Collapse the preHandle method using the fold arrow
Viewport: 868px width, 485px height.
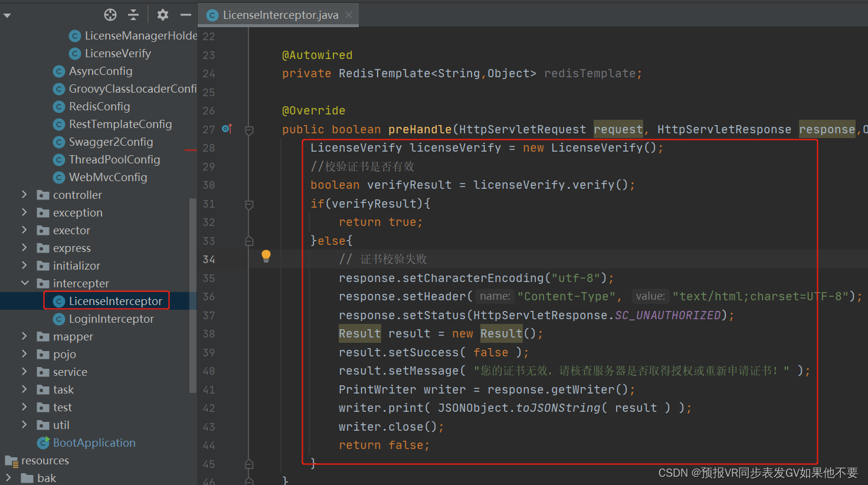[x=248, y=129]
